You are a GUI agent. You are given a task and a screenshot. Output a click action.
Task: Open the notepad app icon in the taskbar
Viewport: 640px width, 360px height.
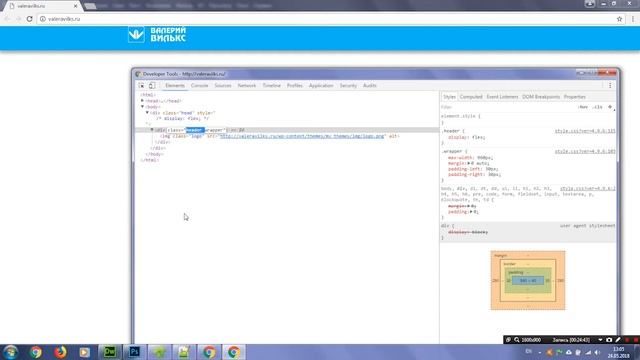pyautogui.click(x=184, y=352)
